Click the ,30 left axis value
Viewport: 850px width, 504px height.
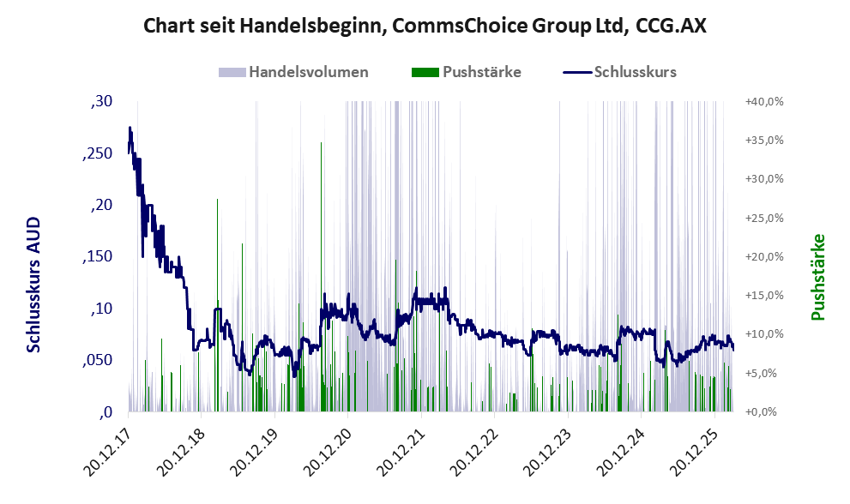(x=101, y=101)
